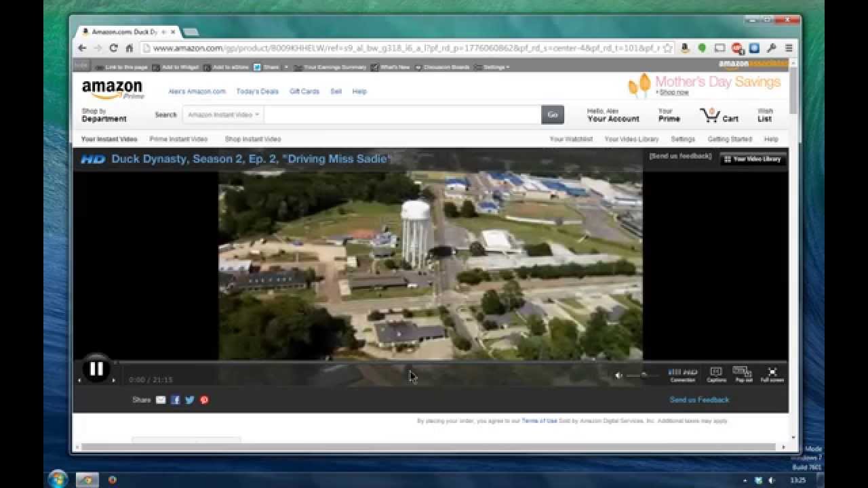Screen dimensions: 868x488
Task: Reload the Amazon page
Action: point(113,48)
